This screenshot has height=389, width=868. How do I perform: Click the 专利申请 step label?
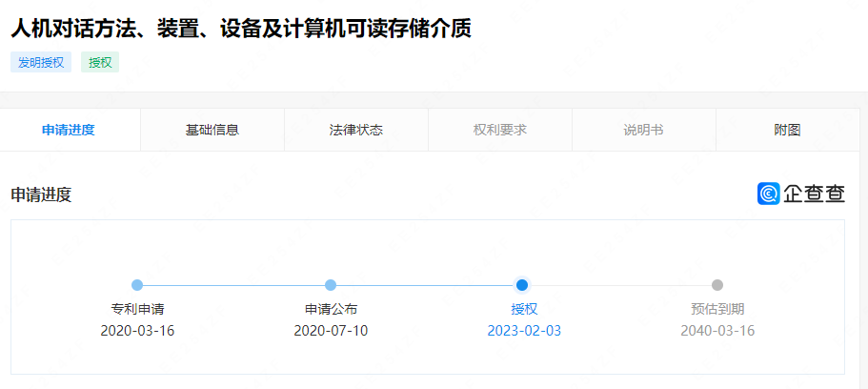coord(137,309)
